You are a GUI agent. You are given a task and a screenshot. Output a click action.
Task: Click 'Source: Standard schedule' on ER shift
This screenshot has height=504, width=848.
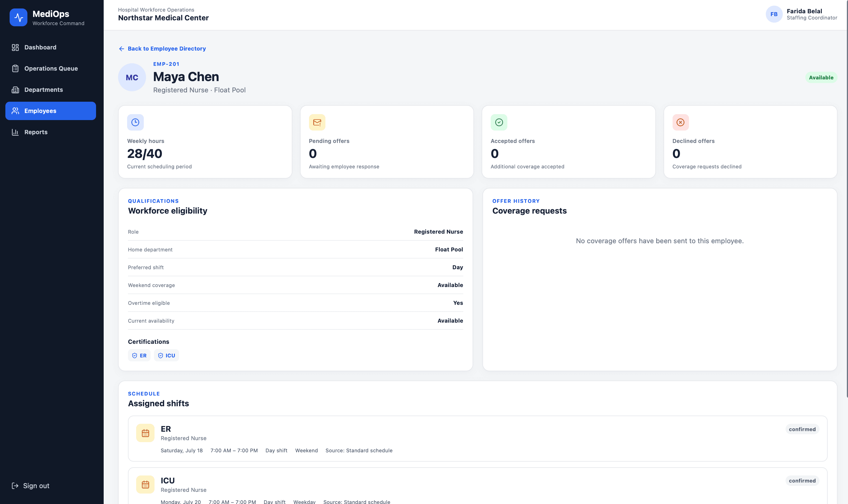click(359, 451)
